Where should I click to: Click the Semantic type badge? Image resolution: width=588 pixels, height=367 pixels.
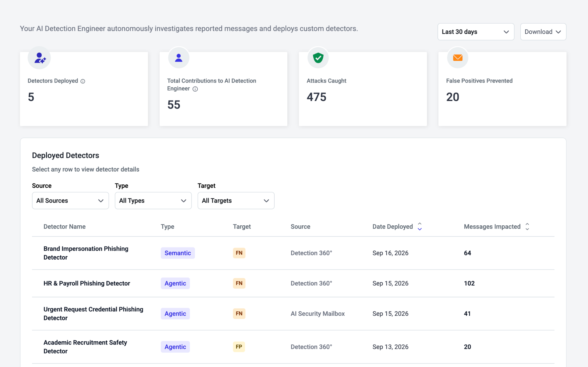point(178,253)
